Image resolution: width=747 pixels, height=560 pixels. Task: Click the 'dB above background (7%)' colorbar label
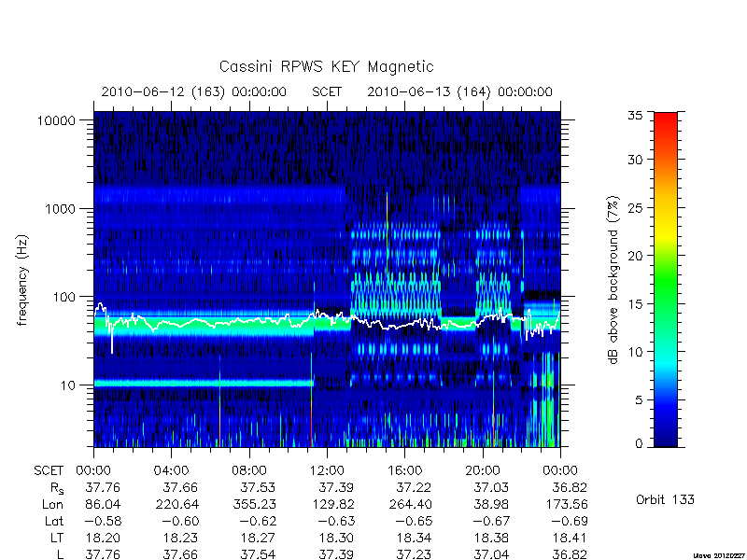point(613,280)
